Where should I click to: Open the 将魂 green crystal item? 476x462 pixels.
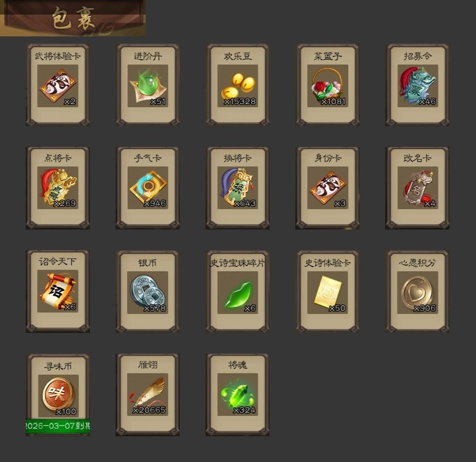point(238,395)
